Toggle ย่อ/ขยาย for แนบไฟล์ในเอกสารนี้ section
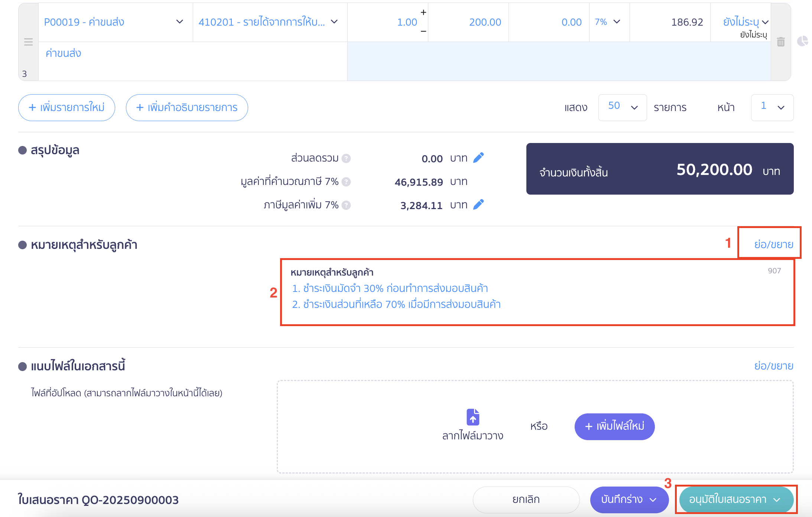Screen dimensions: 812x517 (774, 366)
